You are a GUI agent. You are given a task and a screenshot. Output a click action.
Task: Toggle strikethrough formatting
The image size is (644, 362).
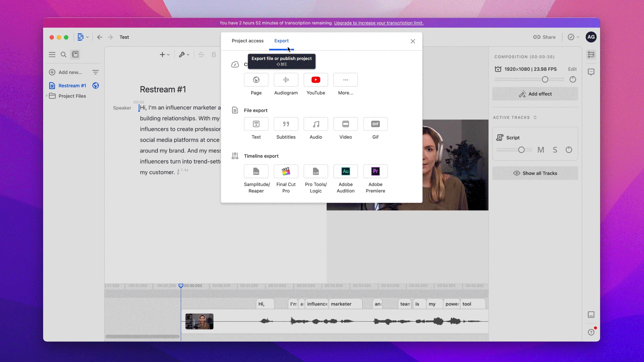pyautogui.click(x=201, y=55)
